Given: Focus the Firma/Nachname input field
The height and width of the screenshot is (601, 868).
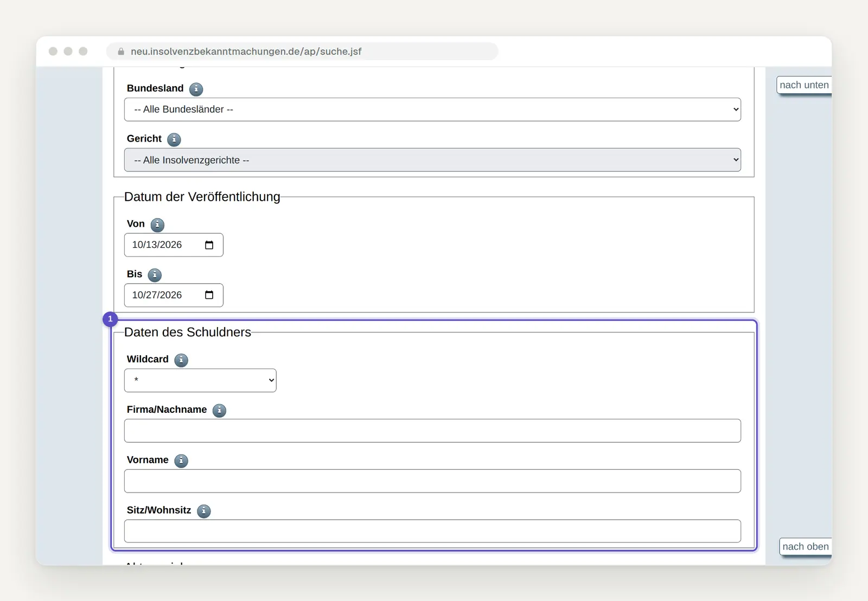Looking at the screenshot, I should (432, 431).
